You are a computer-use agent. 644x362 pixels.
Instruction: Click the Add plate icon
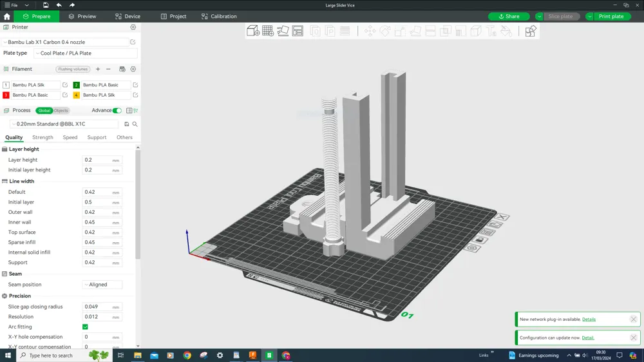pyautogui.click(x=268, y=31)
